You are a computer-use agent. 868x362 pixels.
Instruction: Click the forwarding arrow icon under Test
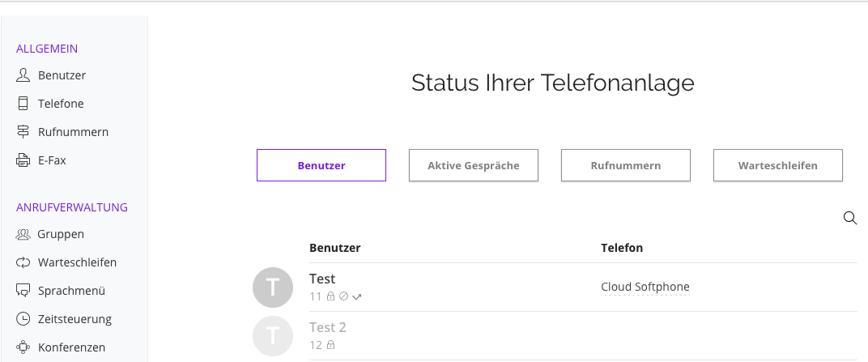(x=357, y=297)
